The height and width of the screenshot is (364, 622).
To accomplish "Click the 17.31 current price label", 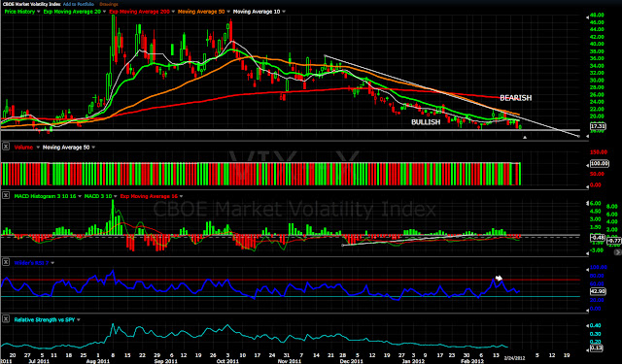I will (x=598, y=126).
